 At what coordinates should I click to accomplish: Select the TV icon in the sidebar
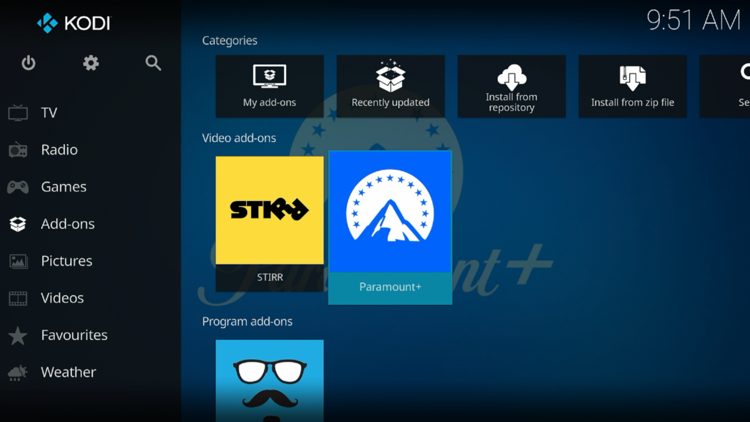coord(18,113)
